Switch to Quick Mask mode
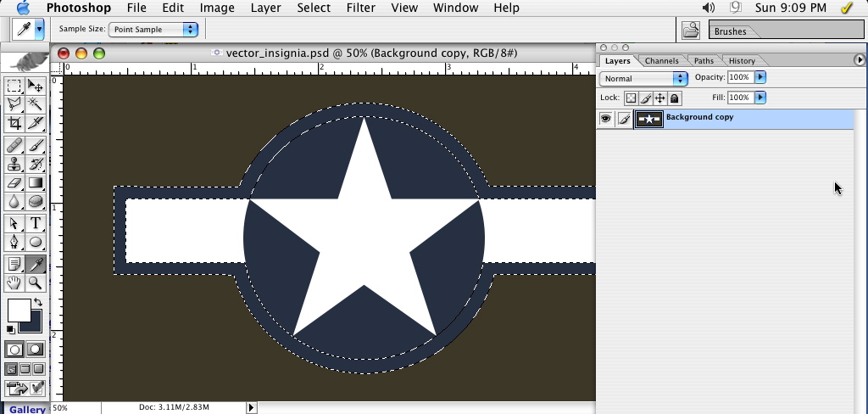The image size is (868, 414). coord(36,350)
